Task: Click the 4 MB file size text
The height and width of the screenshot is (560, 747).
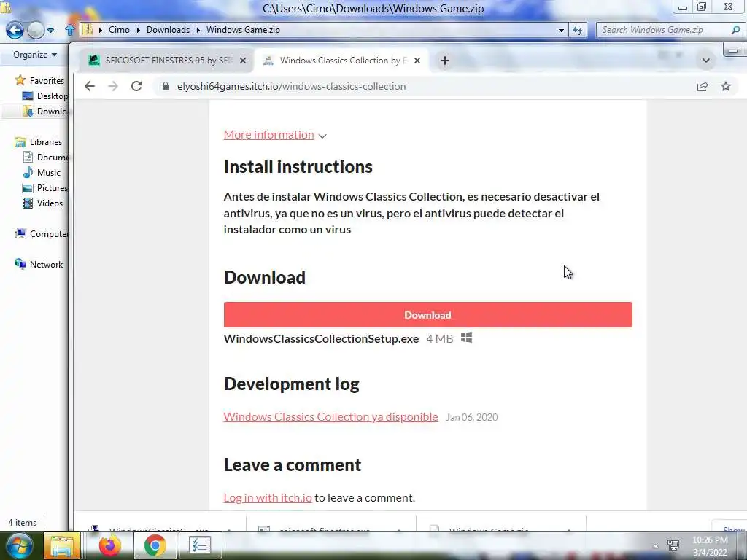Action: point(440,338)
